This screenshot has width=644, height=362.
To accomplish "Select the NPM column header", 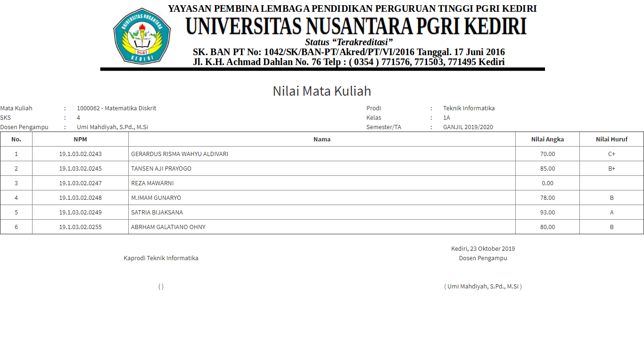I will click(x=80, y=139).
